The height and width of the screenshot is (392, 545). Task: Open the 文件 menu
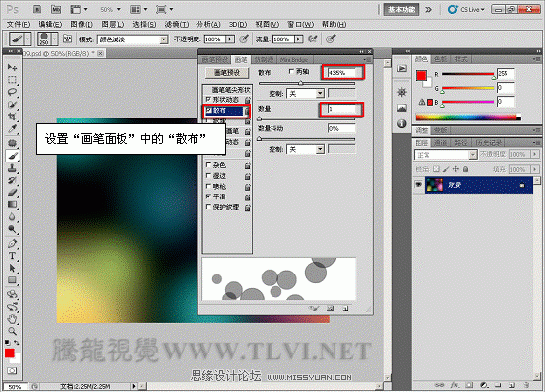click(x=19, y=24)
